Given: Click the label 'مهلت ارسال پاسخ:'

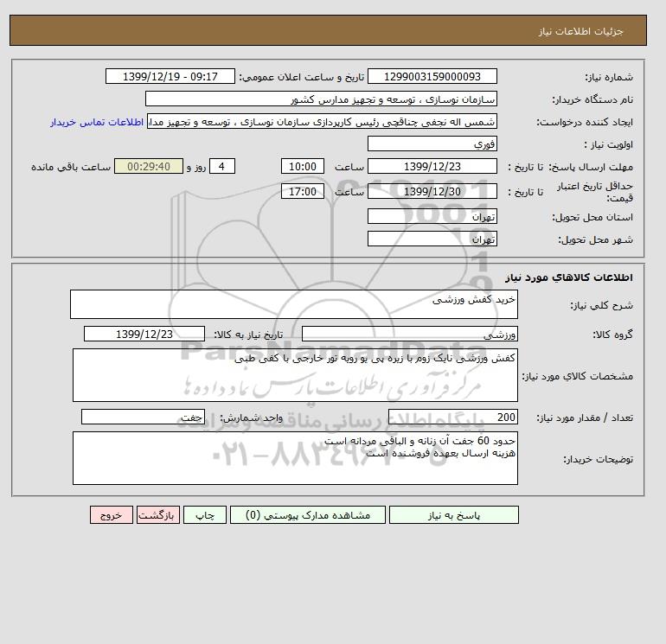Looking at the screenshot, I should point(591,167).
